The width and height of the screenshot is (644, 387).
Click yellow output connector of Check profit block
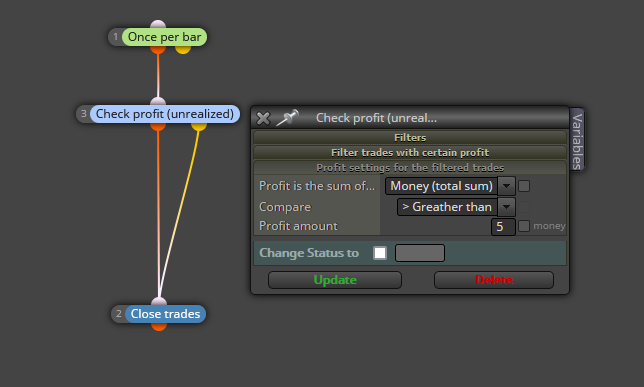coord(199,127)
